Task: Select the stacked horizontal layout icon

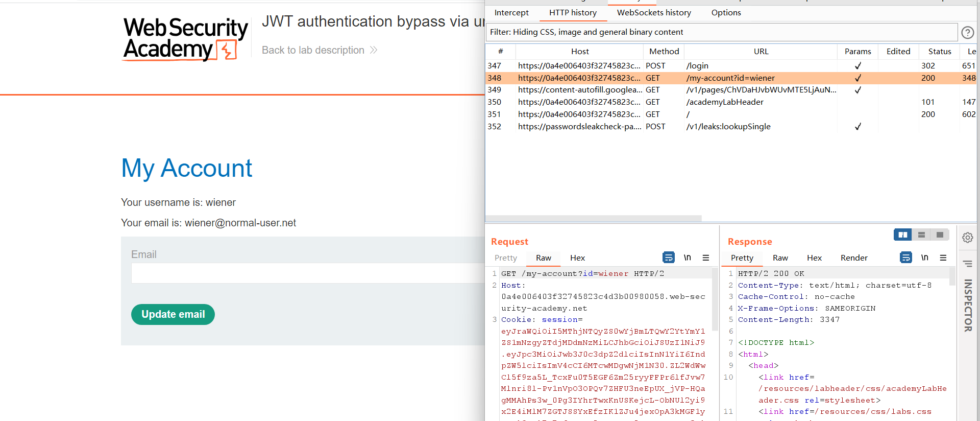Action: point(921,235)
